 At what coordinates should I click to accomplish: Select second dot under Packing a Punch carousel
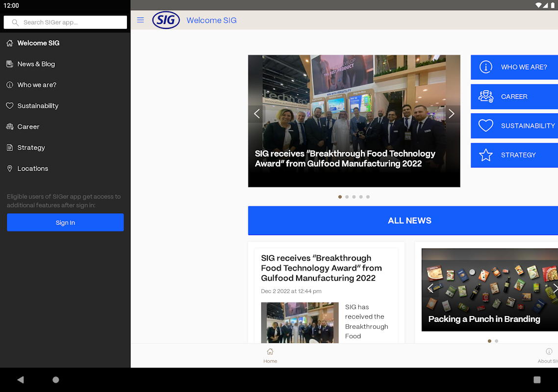[x=496, y=341]
